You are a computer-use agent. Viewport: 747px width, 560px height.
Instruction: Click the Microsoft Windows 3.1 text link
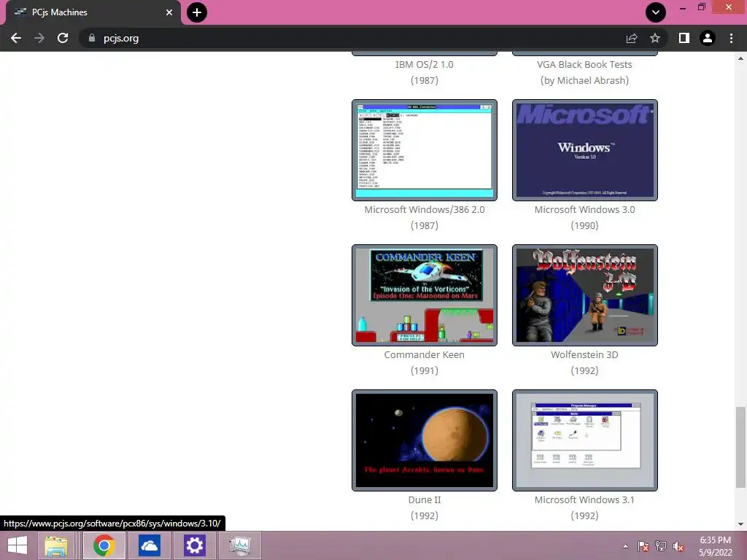pos(584,500)
